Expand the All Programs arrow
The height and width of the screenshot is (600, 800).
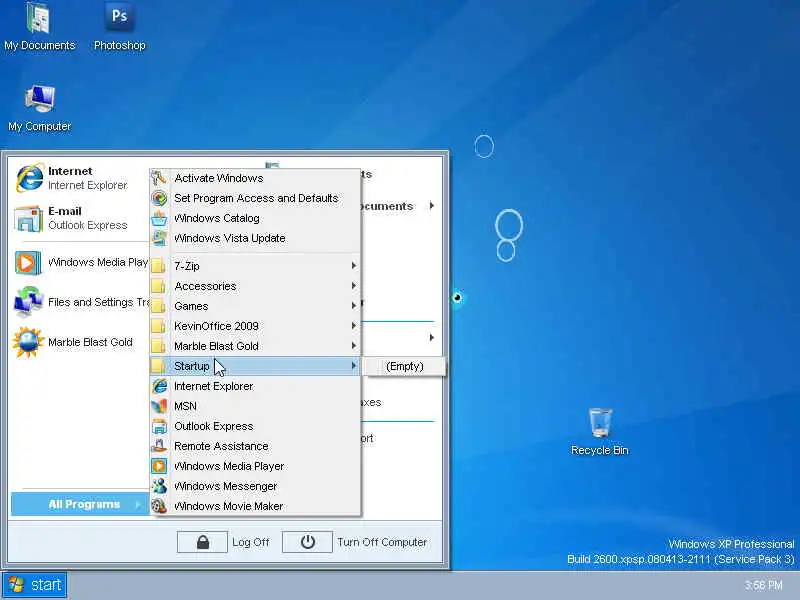coord(138,505)
